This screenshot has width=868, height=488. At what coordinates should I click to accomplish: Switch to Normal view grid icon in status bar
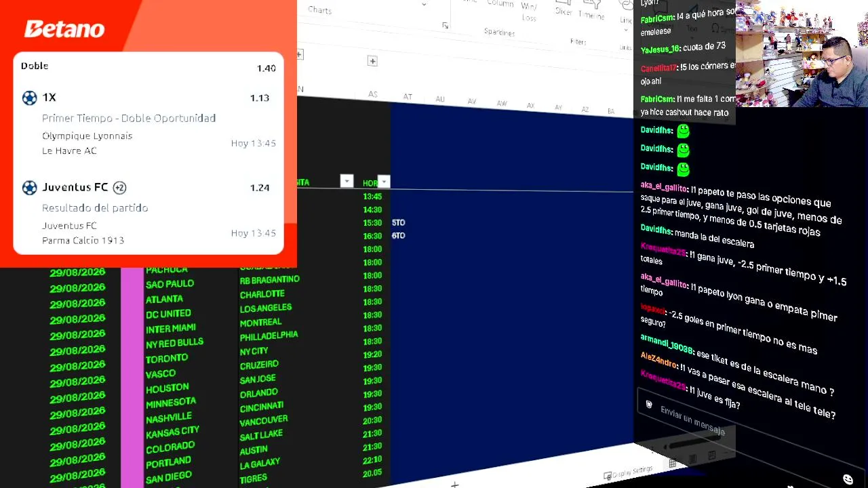point(673,464)
